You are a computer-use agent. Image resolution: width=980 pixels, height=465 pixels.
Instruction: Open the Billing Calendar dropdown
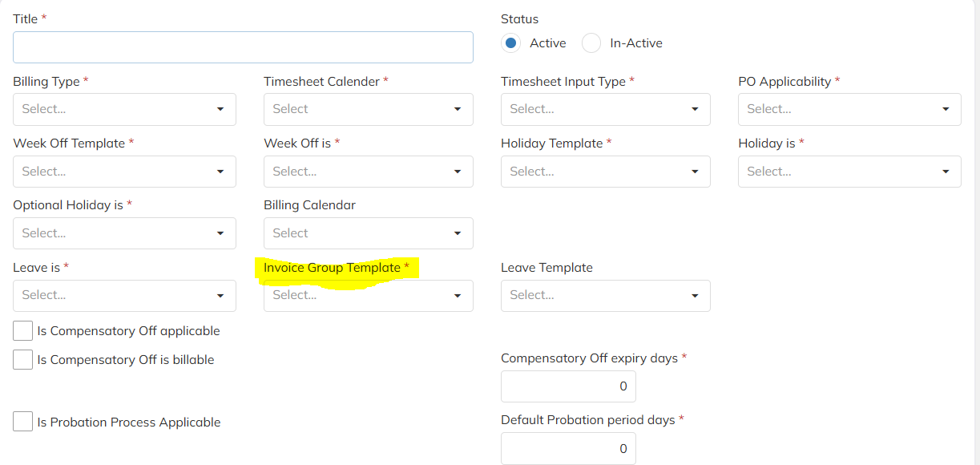368,233
